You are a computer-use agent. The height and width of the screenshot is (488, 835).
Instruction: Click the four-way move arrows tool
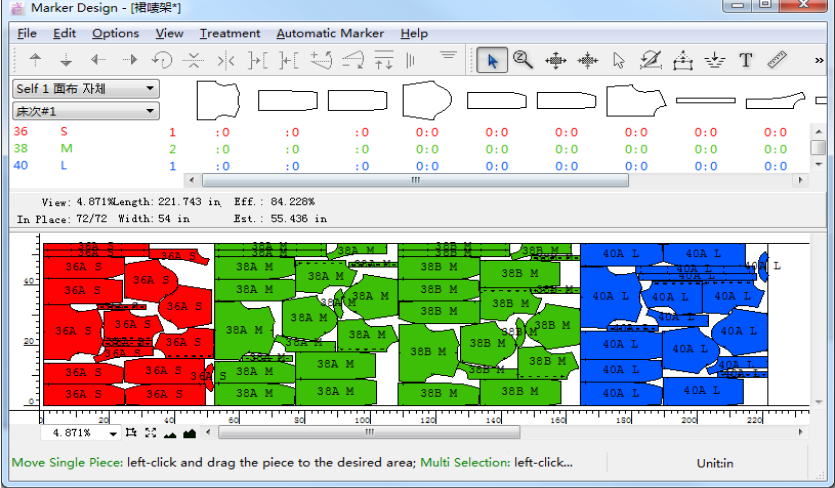tap(555, 60)
